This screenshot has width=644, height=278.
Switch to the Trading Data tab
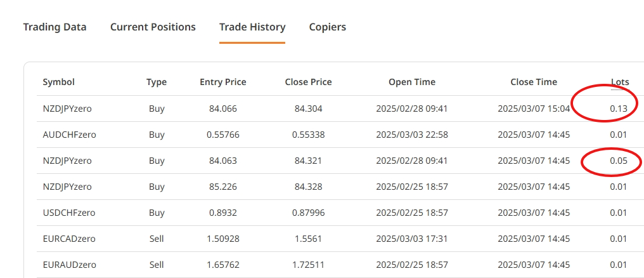pos(55,27)
